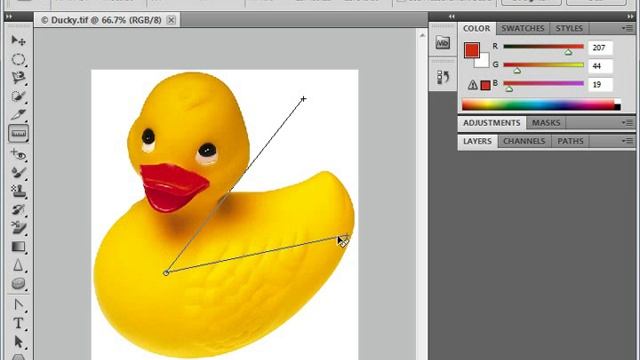Click the R value field showing 207
This screenshot has width=640, height=360.
600,48
